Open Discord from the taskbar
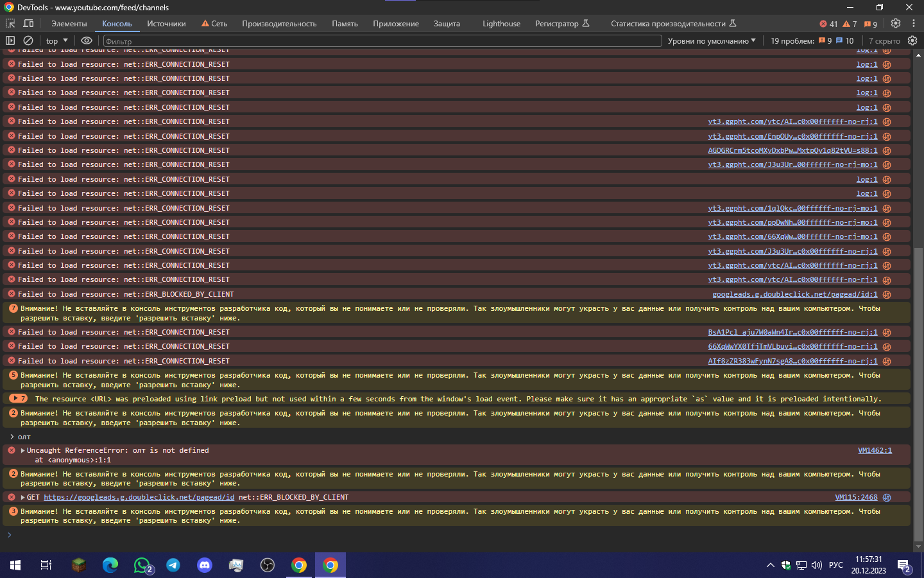The image size is (924, 578). 205,565
